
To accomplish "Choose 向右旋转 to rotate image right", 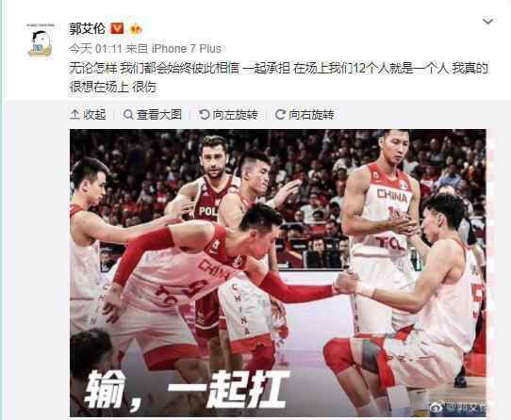I will (x=311, y=114).
